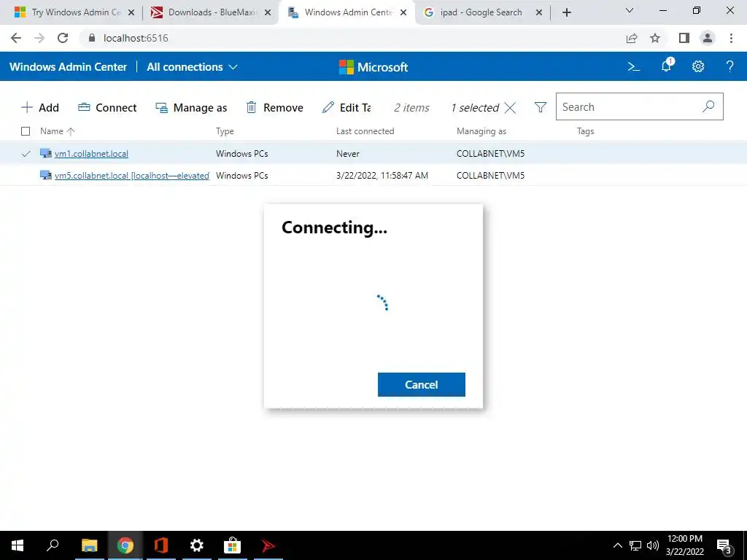Share this page icon
Screen dimensions: 747x560
632,38
